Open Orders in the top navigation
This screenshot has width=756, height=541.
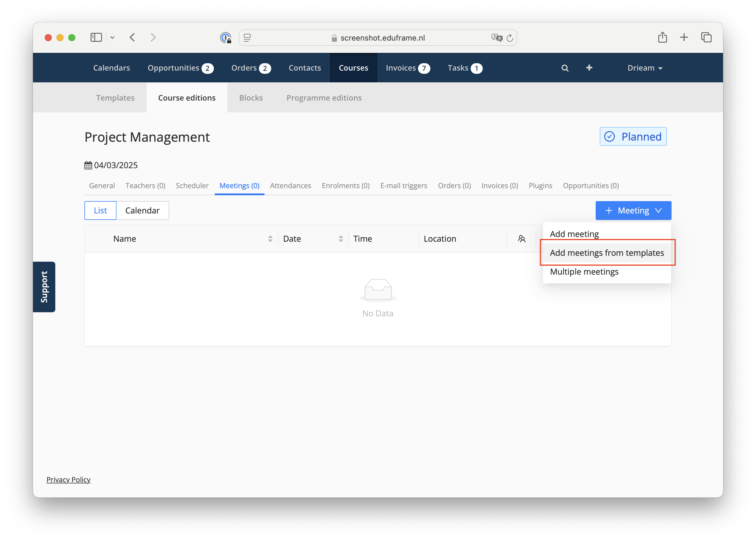(251, 68)
